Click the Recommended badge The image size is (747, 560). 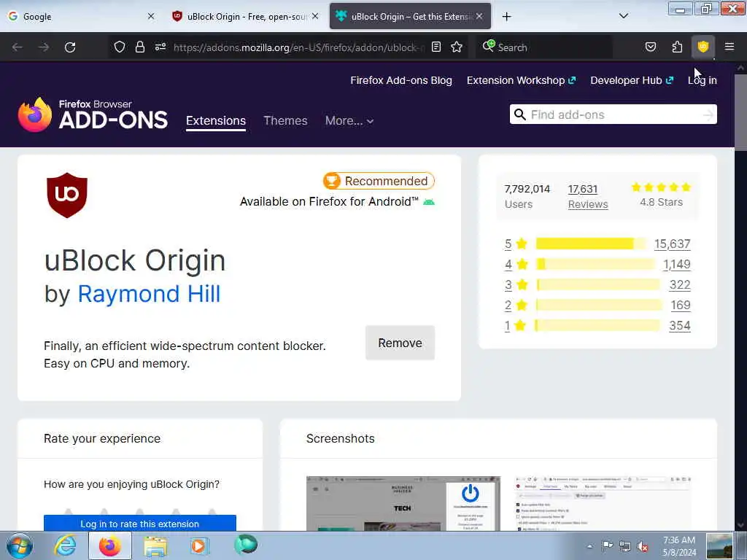(379, 181)
